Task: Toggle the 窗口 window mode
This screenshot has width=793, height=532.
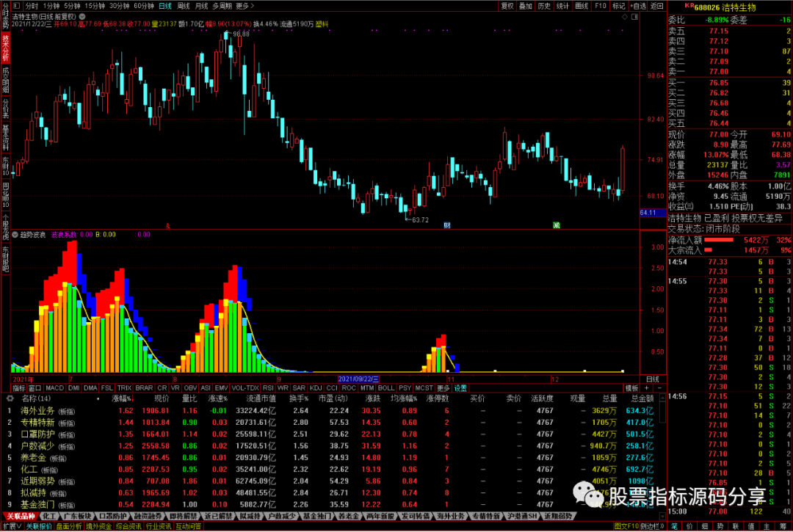Action: [x=35, y=388]
